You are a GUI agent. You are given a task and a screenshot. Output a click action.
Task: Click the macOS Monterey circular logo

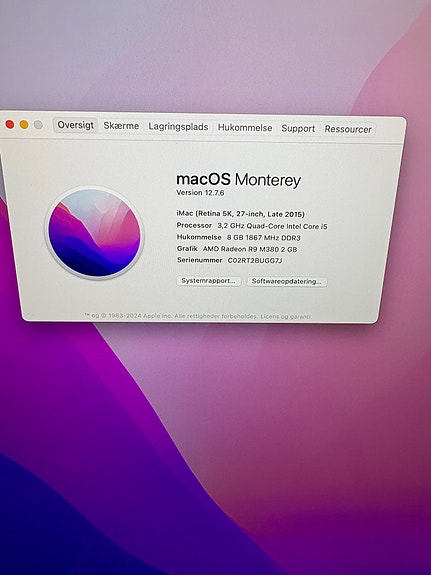click(94, 232)
